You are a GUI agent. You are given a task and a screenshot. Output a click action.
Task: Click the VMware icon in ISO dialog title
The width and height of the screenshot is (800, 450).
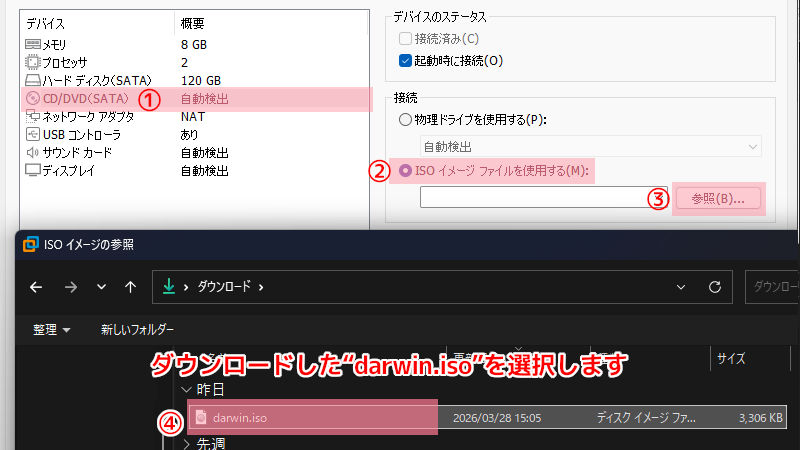point(31,244)
